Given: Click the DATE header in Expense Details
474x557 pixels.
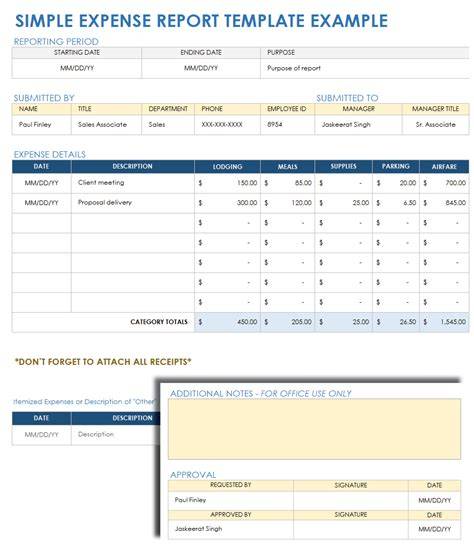Looking at the screenshot, I should point(42,166).
